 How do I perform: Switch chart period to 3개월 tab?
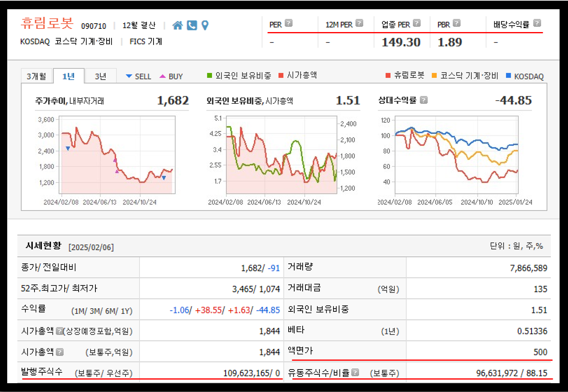(x=36, y=76)
